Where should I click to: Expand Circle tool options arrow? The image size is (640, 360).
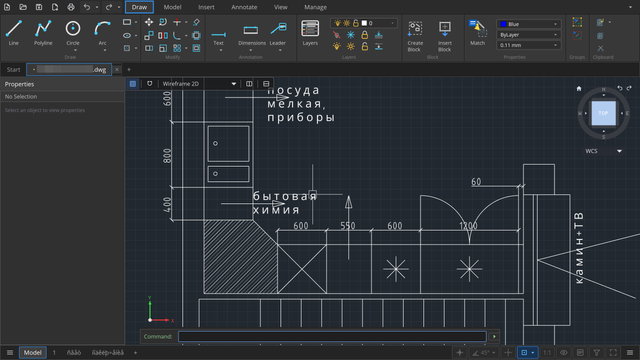pos(75,50)
